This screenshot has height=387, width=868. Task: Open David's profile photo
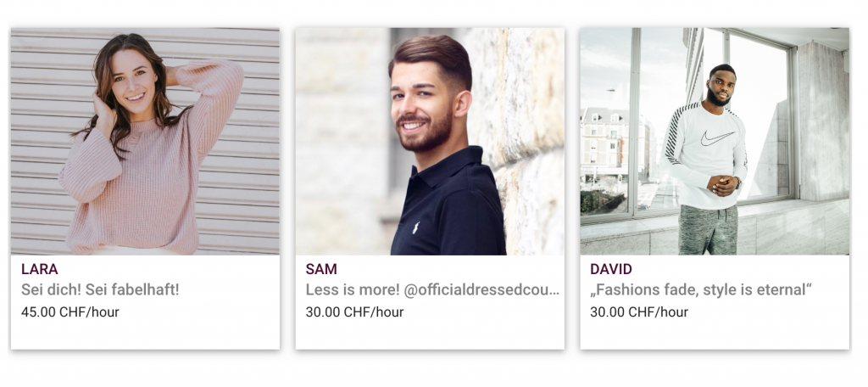(715, 142)
